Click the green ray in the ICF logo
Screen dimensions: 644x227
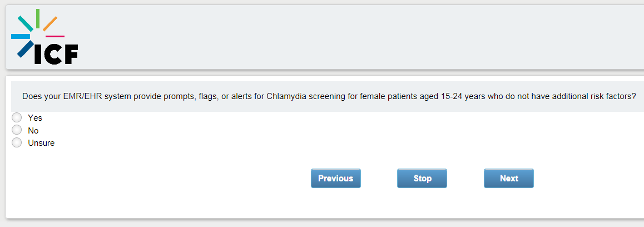click(x=38, y=18)
